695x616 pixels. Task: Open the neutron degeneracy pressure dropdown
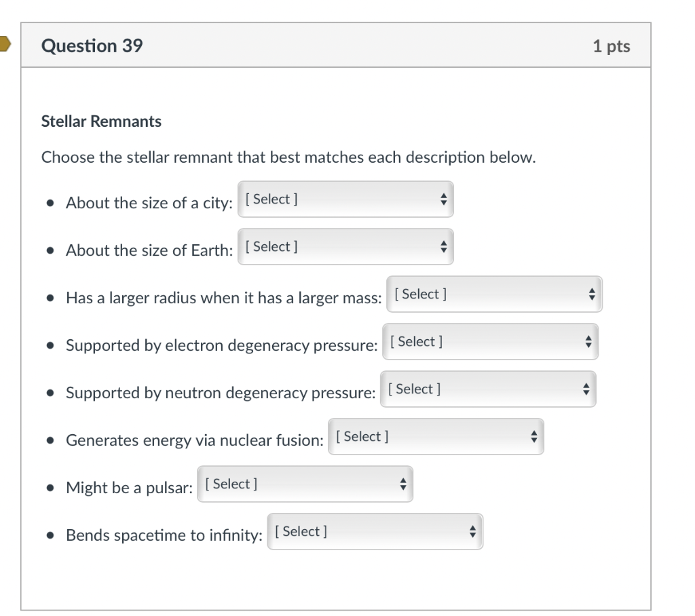(x=488, y=389)
